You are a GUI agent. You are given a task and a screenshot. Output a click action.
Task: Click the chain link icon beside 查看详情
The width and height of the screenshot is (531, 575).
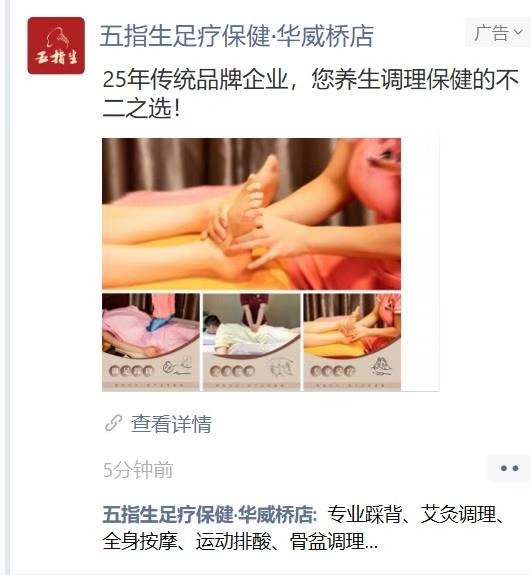pyautogui.click(x=113, y=423)
